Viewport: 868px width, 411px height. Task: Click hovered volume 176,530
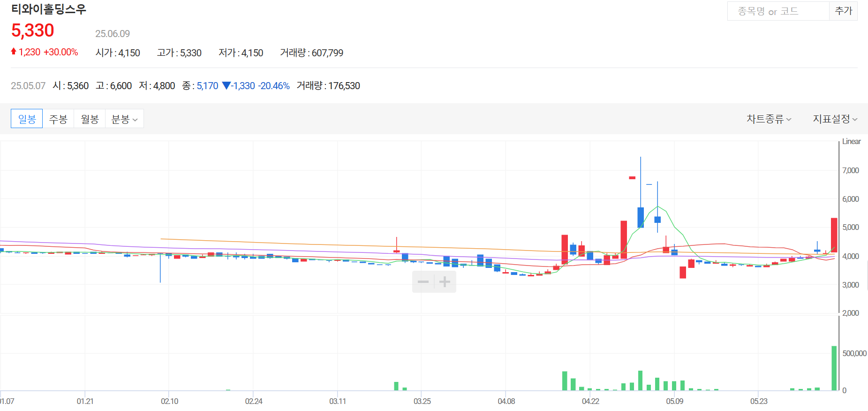point(344,86)
